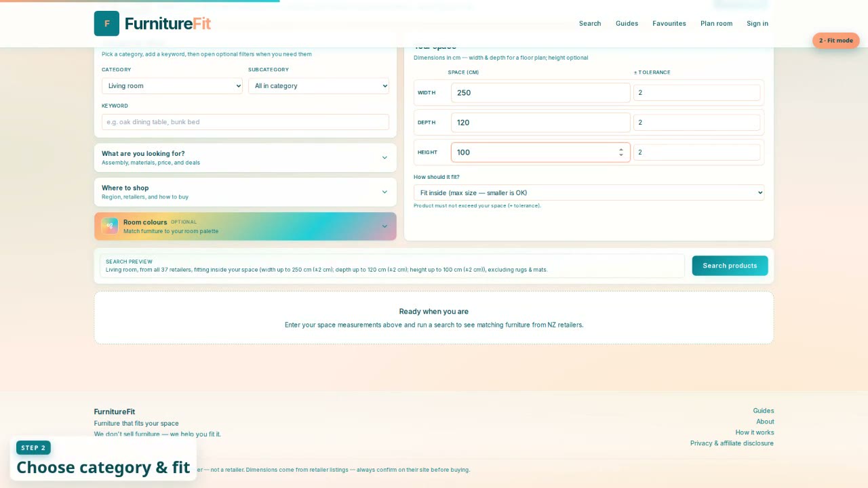Viewport: 868px width, 488px height.
Task: Open the Room colours palette icon
Action: pos(110,226)
